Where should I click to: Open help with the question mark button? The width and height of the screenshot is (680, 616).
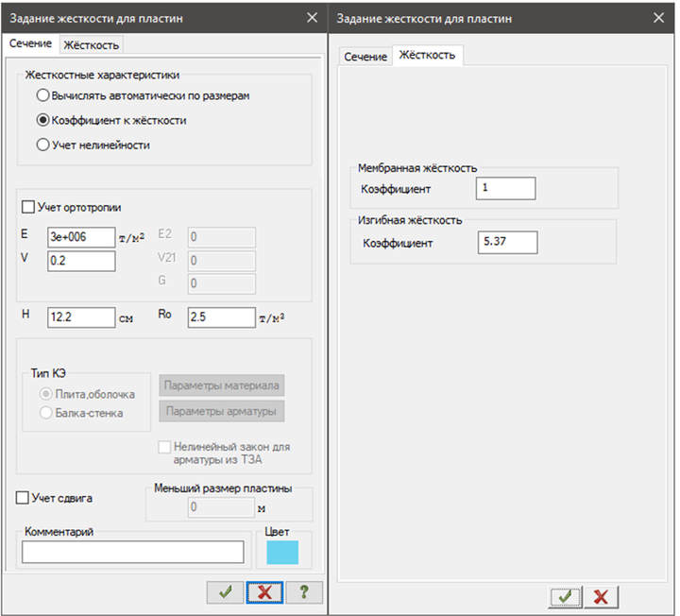coord(304,591)
